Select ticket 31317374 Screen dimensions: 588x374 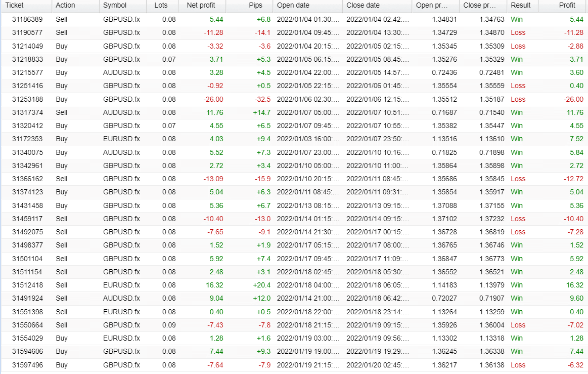[x=27, y=113]
